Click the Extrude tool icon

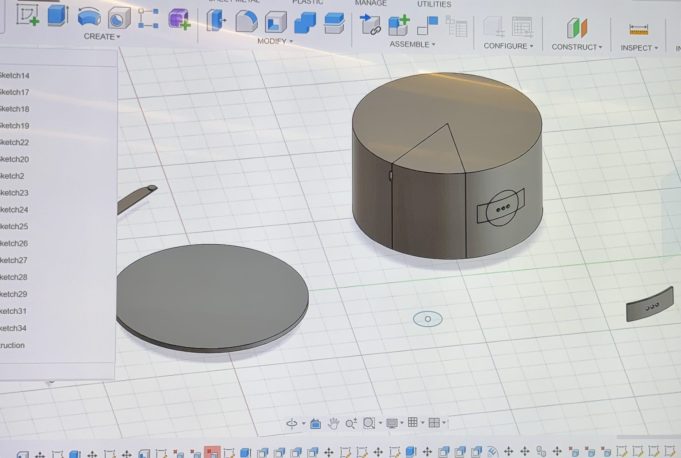[x=57, y=16]
